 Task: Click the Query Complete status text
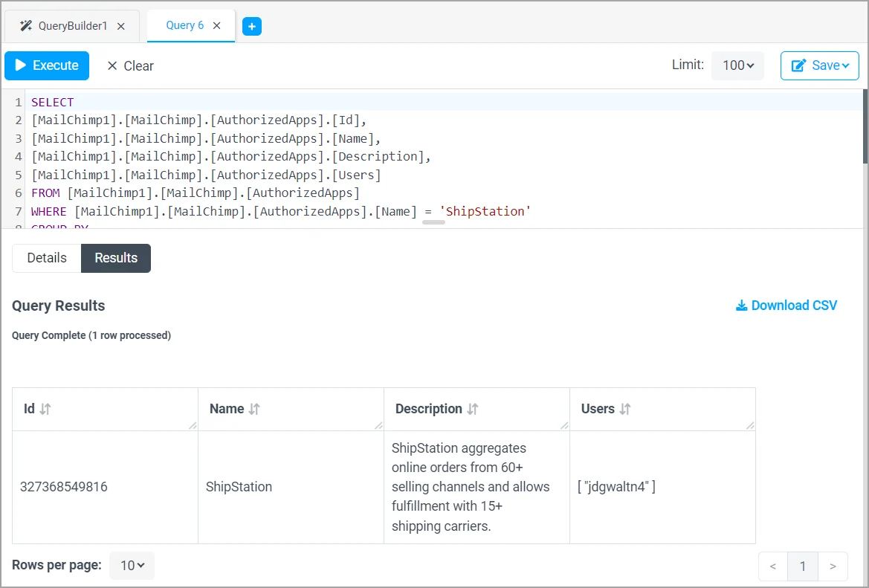point(91,335)
